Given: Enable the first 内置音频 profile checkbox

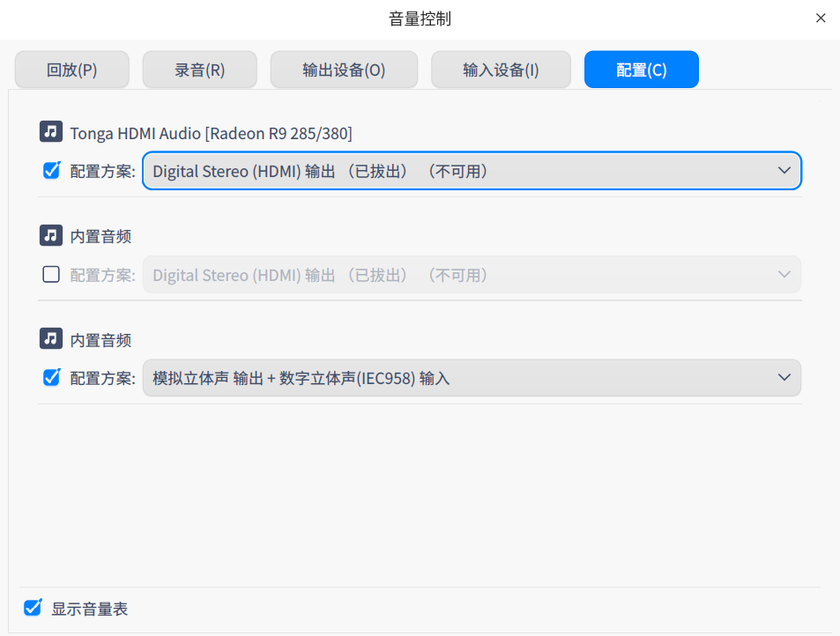Looking at the screenshot, I should pos(50,274).
